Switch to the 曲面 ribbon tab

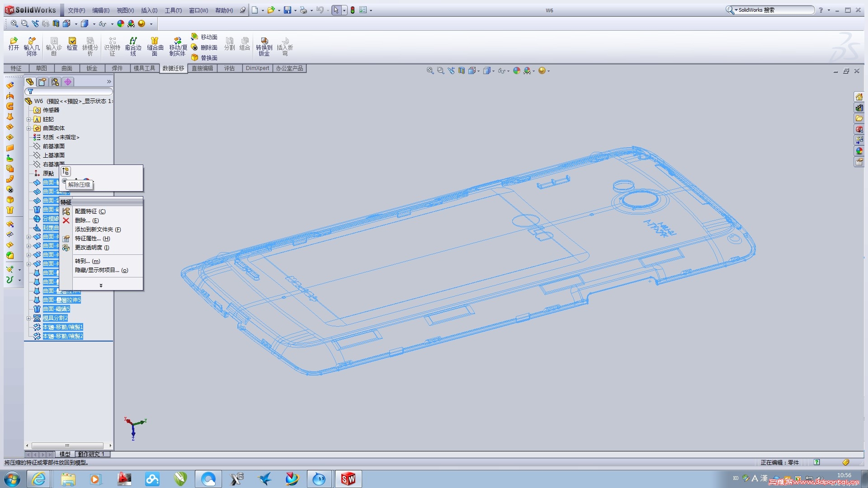click(66, 68)
